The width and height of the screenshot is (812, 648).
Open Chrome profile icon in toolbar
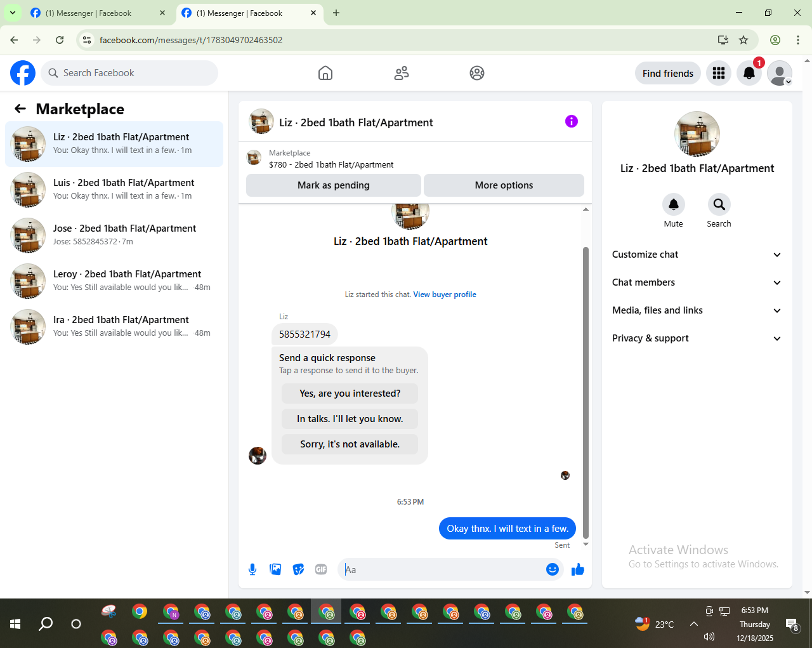tap(775, 40)
